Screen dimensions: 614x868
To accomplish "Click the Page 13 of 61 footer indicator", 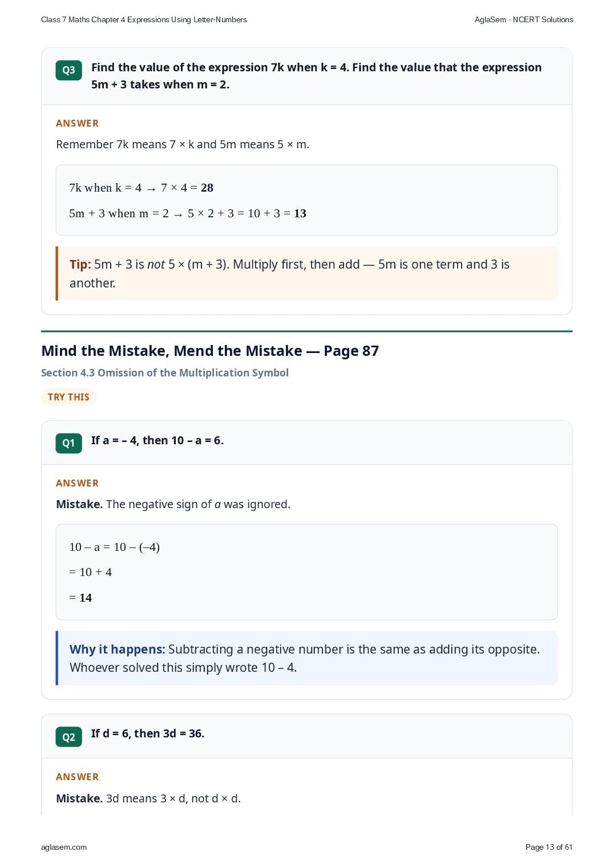I will 549,847.
